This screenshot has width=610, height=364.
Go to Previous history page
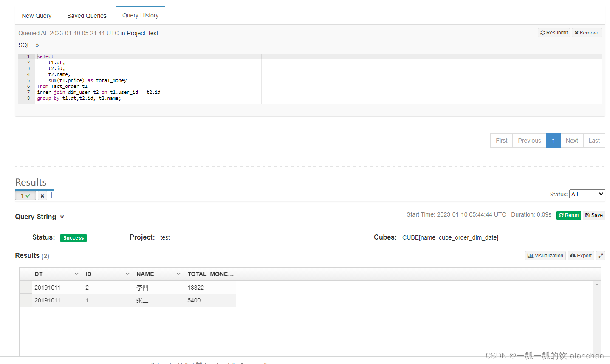[529, 141]
